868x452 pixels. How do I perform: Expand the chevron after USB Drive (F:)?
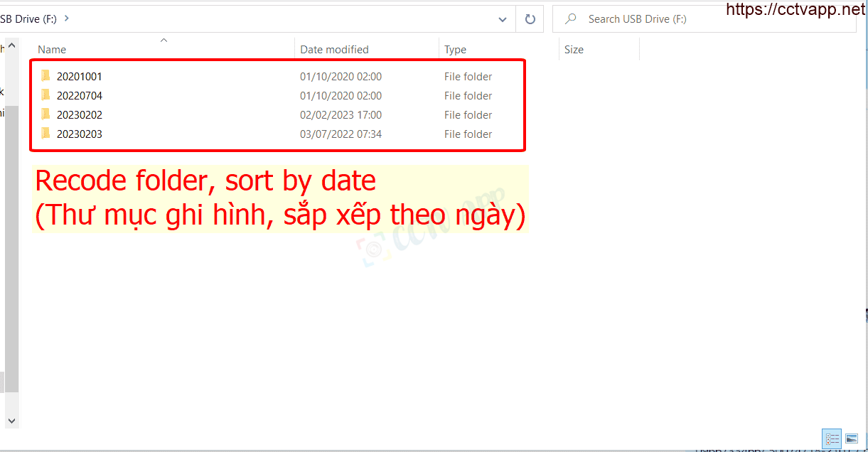(67, 19)
